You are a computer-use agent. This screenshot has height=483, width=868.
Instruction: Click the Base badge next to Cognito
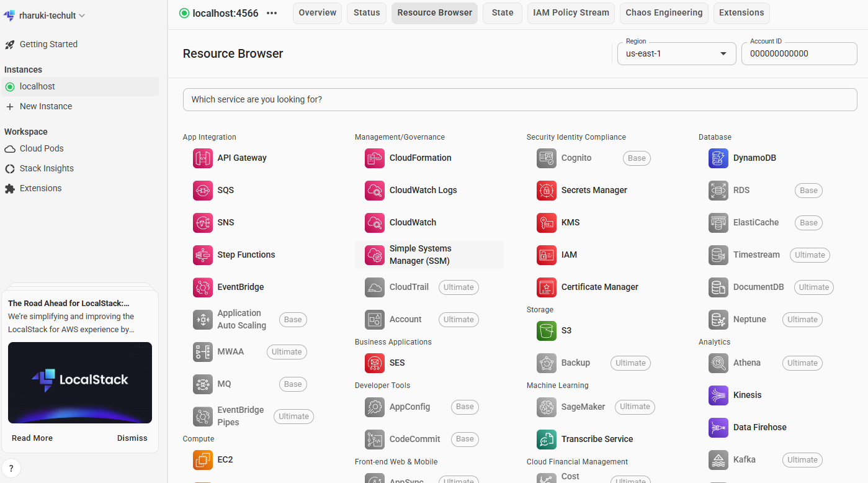tap(637, 158)
